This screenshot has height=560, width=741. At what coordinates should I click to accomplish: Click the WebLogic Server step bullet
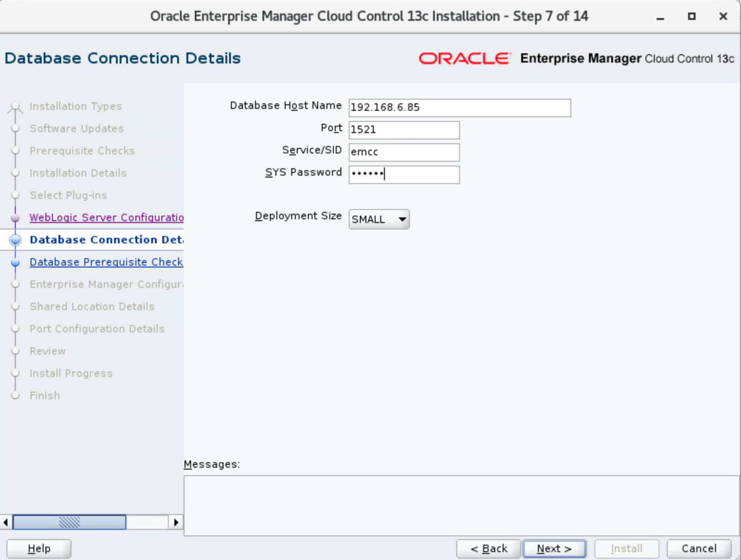click(15, 217)
